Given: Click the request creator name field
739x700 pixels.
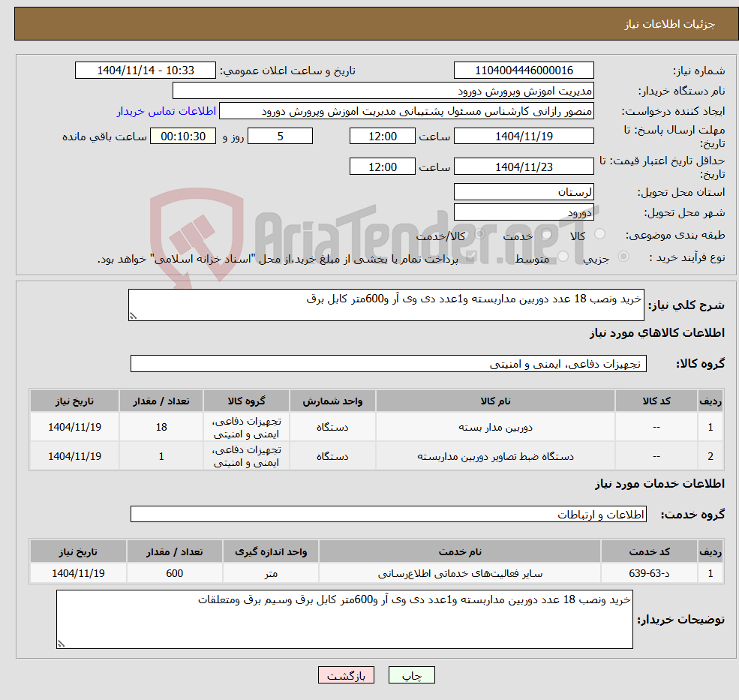Looking at the screenshot, I should click(x=406, y=111).
